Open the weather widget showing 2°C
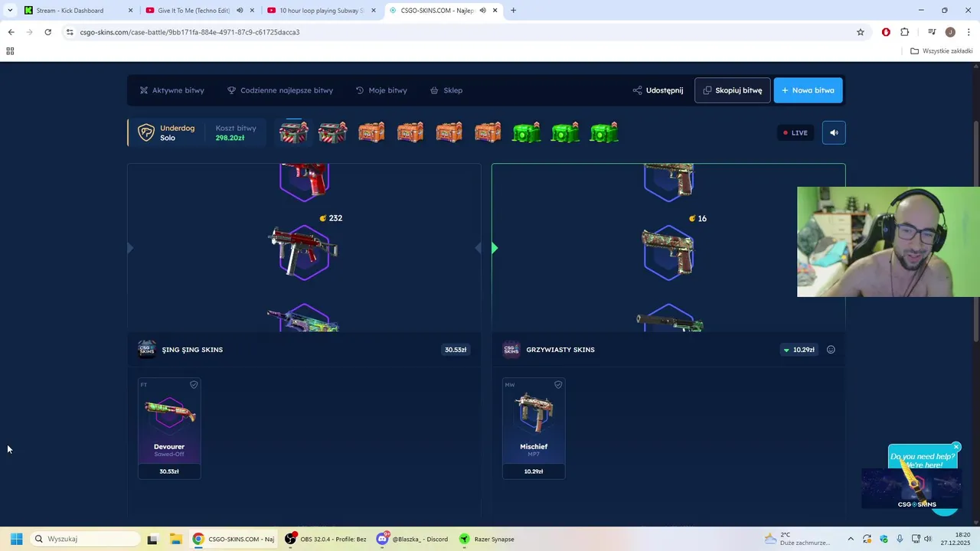 coord(796,539)
